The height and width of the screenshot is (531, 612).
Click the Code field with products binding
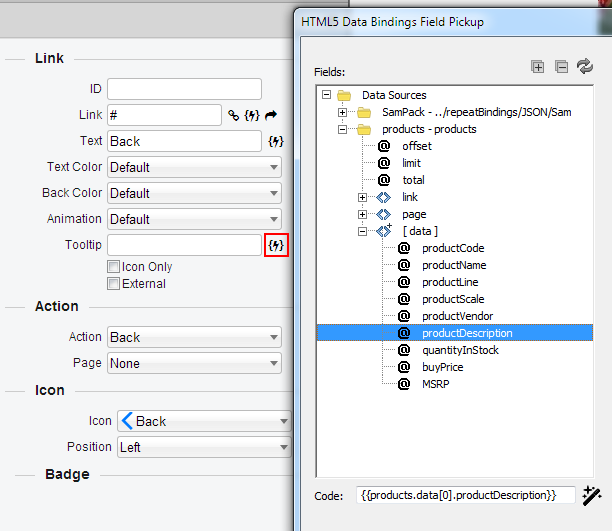(x=465, y=495)
